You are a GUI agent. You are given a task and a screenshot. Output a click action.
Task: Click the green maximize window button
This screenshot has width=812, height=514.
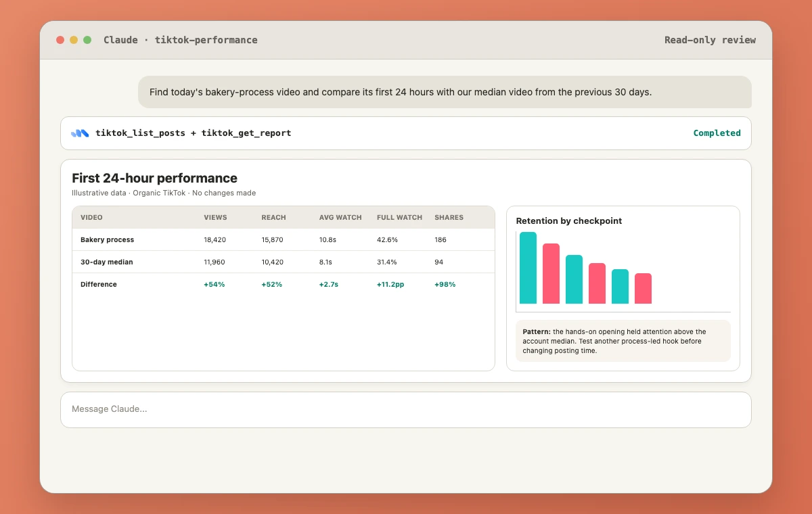(87, 40)
